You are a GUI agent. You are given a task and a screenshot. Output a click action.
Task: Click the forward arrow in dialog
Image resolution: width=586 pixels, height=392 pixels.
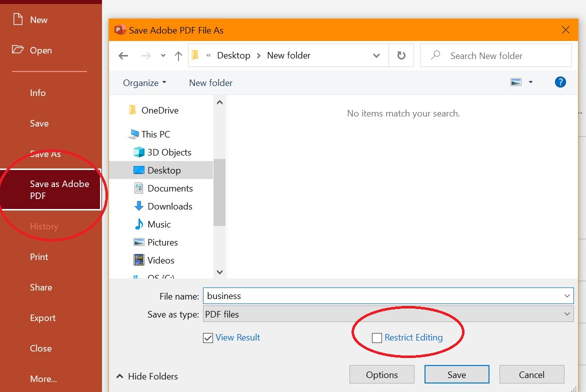[x=146, y=56]
